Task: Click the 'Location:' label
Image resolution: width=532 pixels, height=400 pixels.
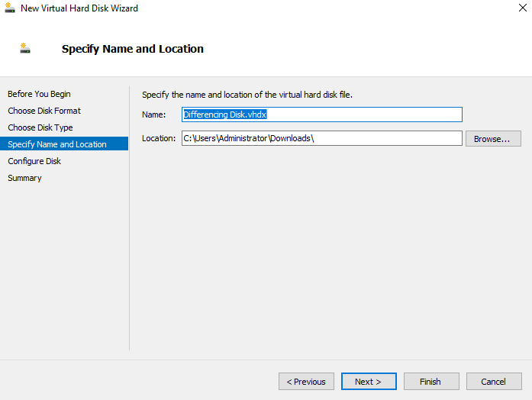Action: (159, 138)
